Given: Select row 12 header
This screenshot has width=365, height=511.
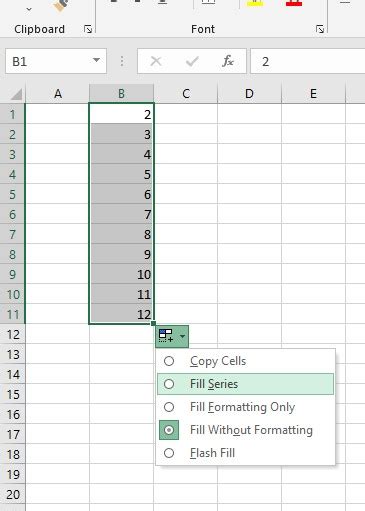Looking at the screenshot, I should pyautogui.click(x=12, y=334).
